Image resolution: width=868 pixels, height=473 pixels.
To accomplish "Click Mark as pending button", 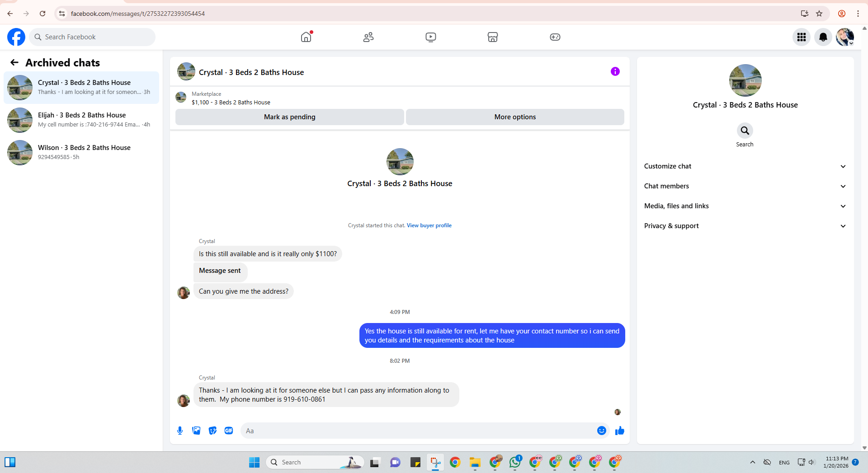I will point(290,117).
